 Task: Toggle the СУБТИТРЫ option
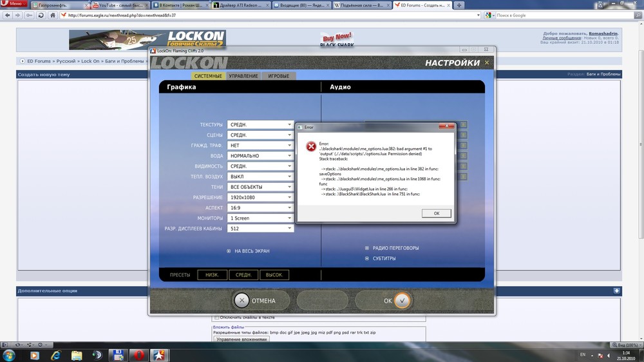pos(367,258)
